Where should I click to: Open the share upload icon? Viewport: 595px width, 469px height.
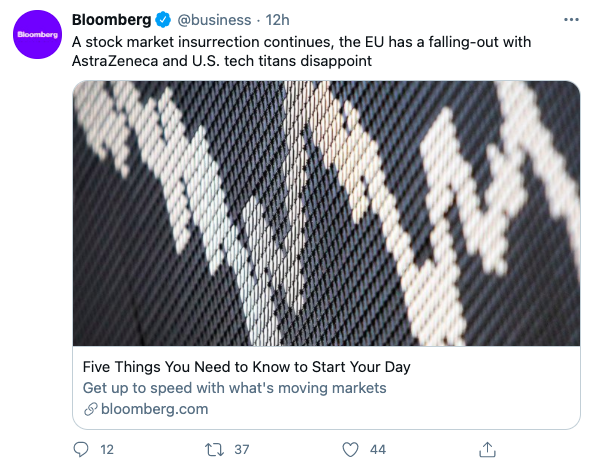(x=487, y=449)
